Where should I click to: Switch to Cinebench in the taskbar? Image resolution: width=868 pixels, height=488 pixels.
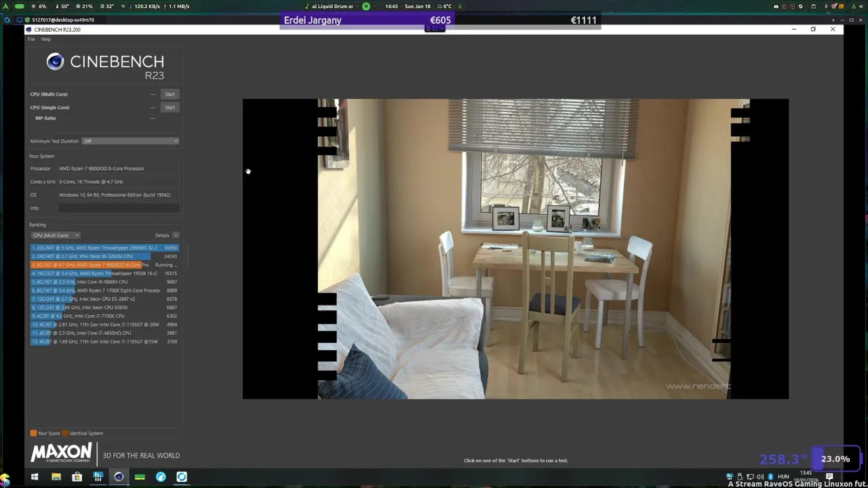119,477
